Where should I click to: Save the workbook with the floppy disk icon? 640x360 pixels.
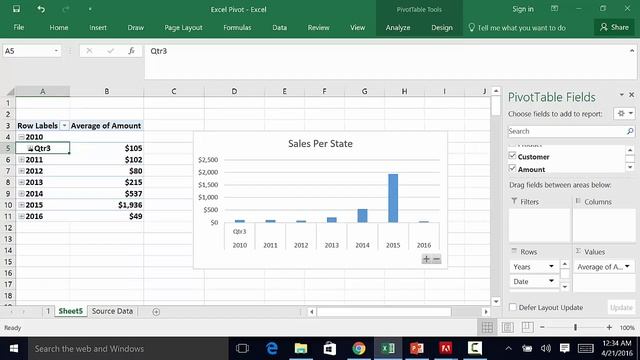point(16,9)
